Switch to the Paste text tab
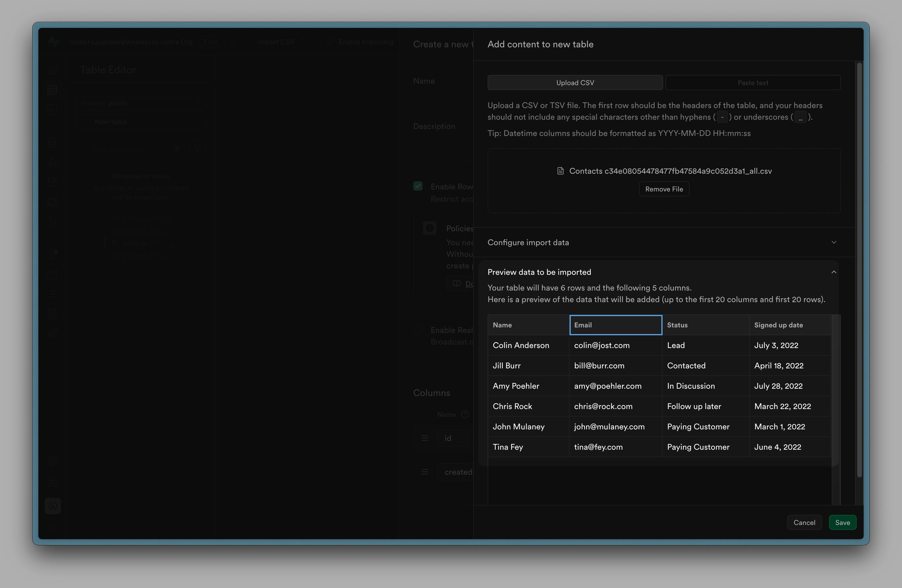This screenshot has width=902, height=588. point(752,83)
